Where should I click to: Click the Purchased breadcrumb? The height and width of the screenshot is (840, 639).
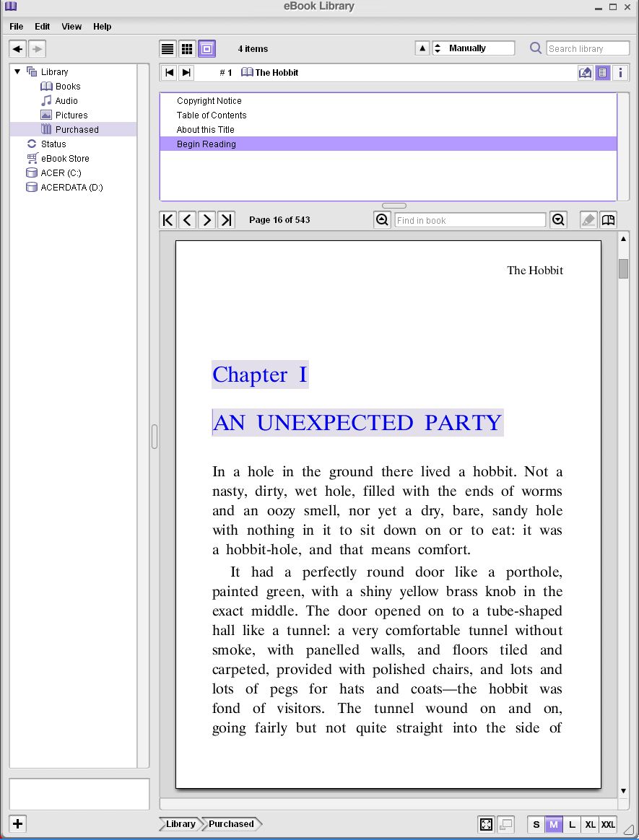tap(231, 824)
